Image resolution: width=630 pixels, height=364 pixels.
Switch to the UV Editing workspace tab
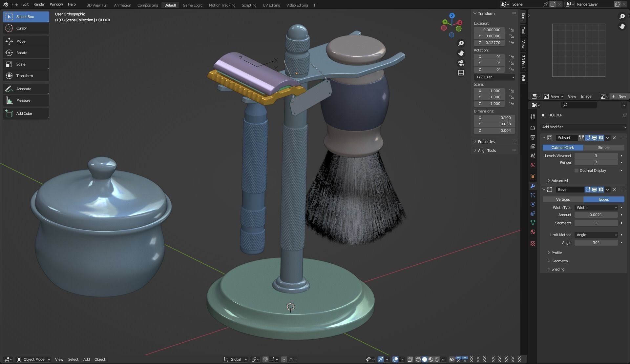coord(271,5)
